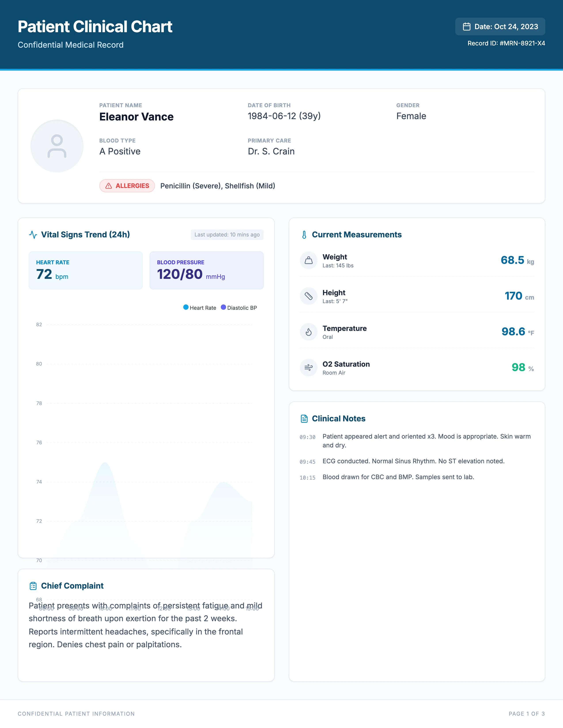This screenshot has width=563, height=728.
Task: Click the temperature value 98.6 °F
Action: (x=518, y=332)
